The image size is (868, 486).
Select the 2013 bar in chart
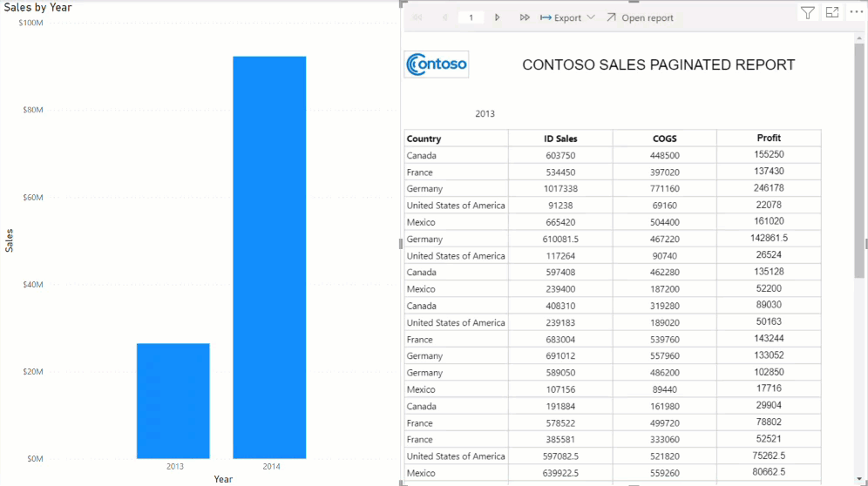click(173, 401)
